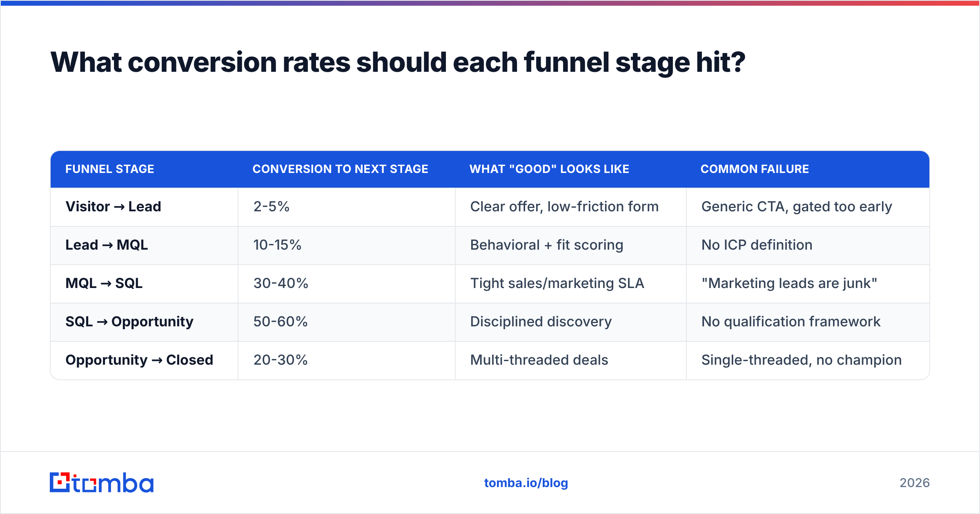Click the 'Opportunity → Closed' row label
Viewport: 980px width, 514px height.
point(139,360)
